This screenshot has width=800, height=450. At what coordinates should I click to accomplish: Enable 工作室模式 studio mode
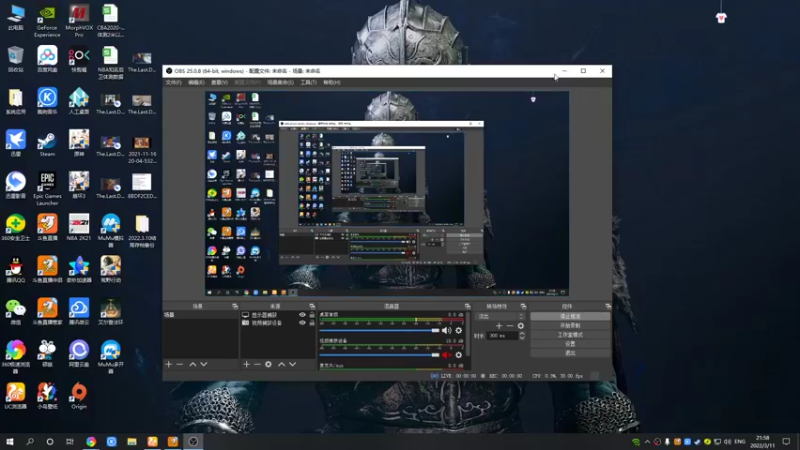[570, 335]
